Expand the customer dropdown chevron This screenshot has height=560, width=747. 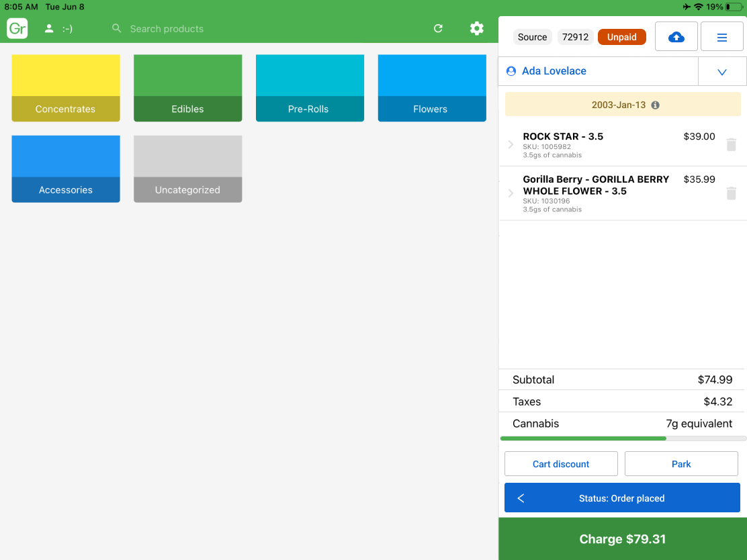pyautogui.click(x=722, y=72)
